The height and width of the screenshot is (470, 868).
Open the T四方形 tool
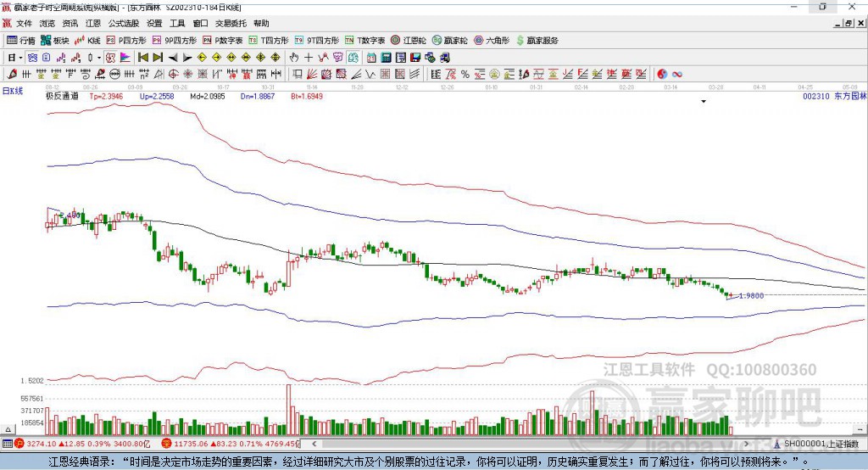[269, 41]
